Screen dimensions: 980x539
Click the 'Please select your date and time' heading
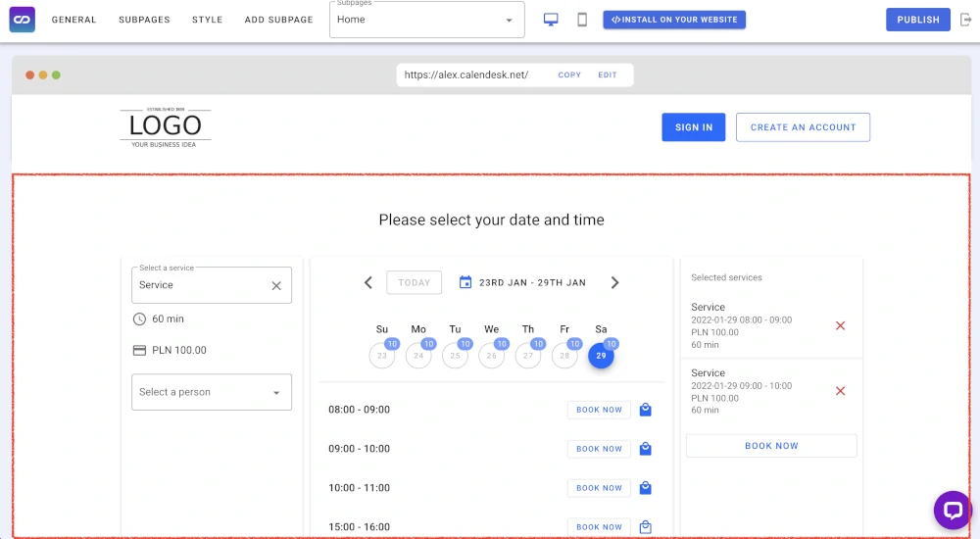[491, 220]
